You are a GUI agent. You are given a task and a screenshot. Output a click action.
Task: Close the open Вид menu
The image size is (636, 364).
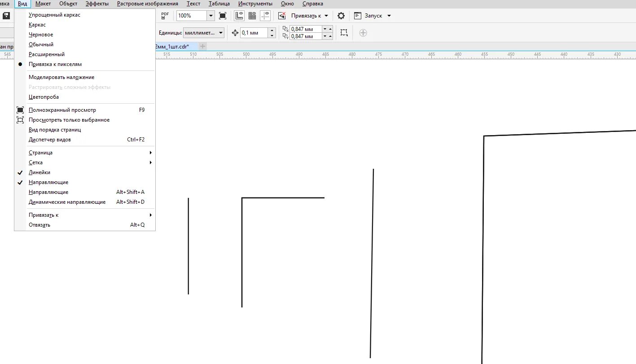22,4
